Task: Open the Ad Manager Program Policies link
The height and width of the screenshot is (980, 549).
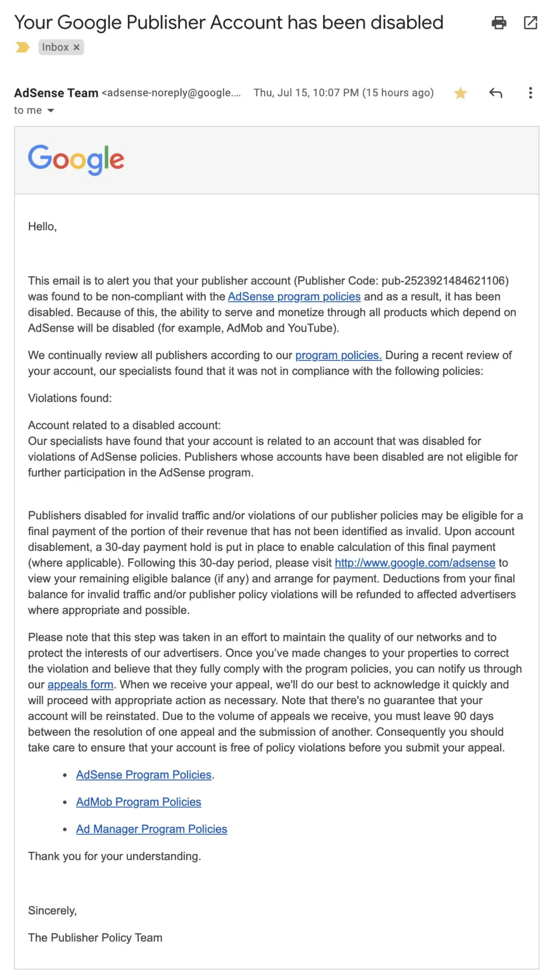Action: click(152, 829)
